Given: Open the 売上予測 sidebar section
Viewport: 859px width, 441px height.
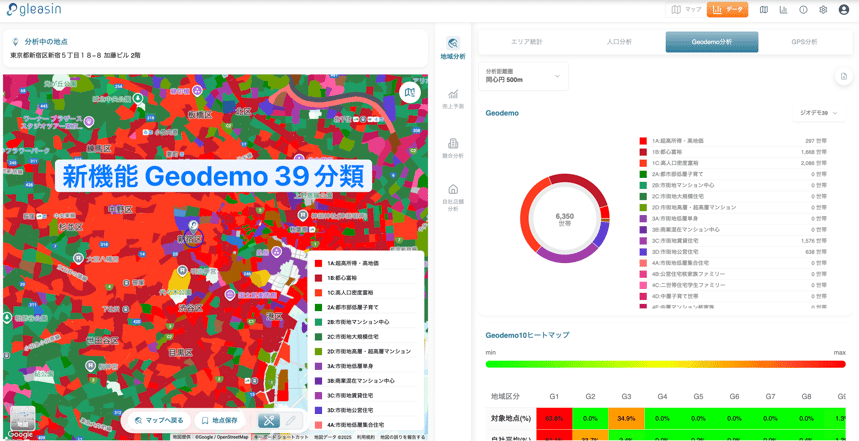Looking at the screenshot, I should [x=453, y=98].
